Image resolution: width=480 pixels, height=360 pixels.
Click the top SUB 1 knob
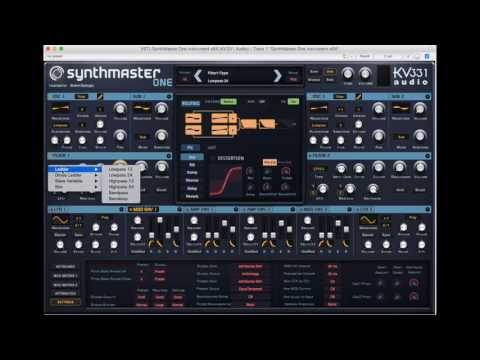[x=161, y=108]
